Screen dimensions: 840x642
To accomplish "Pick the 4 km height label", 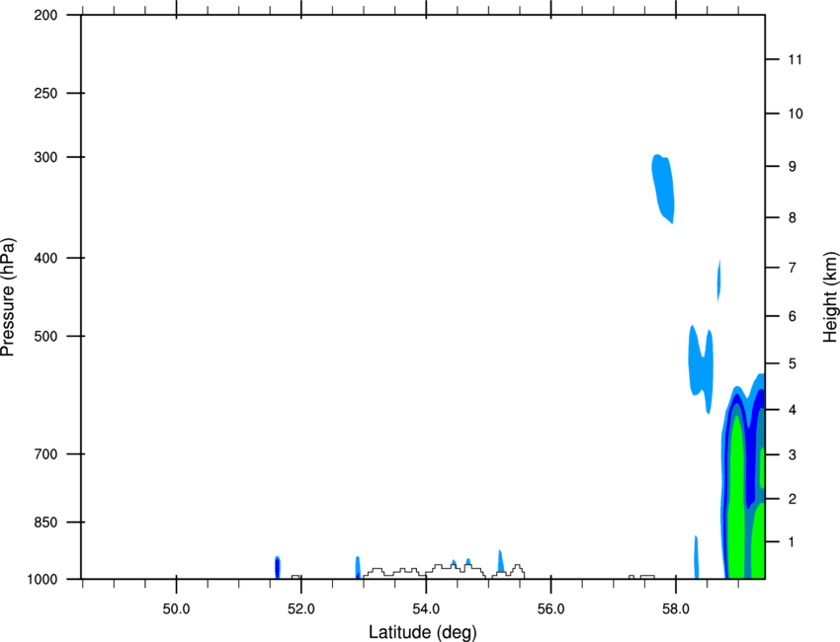I will (x=793, y=410).
